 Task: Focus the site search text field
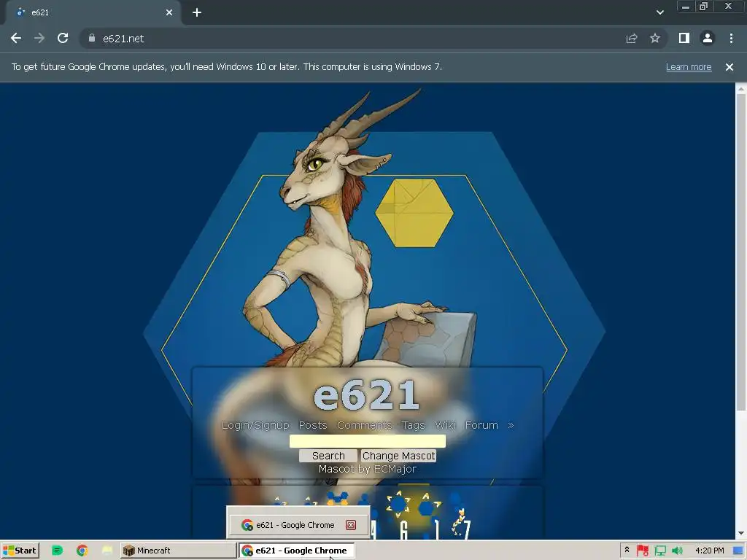(368, 441)
